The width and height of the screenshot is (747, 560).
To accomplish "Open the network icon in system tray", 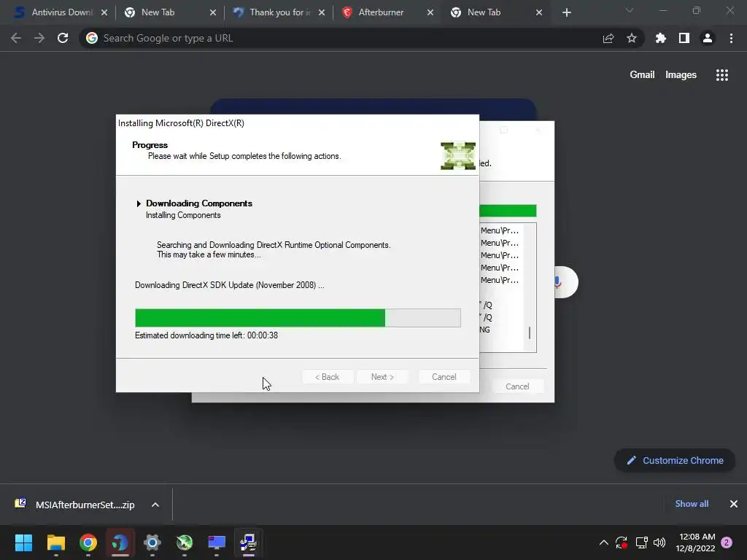I will [x=641, y=542].
